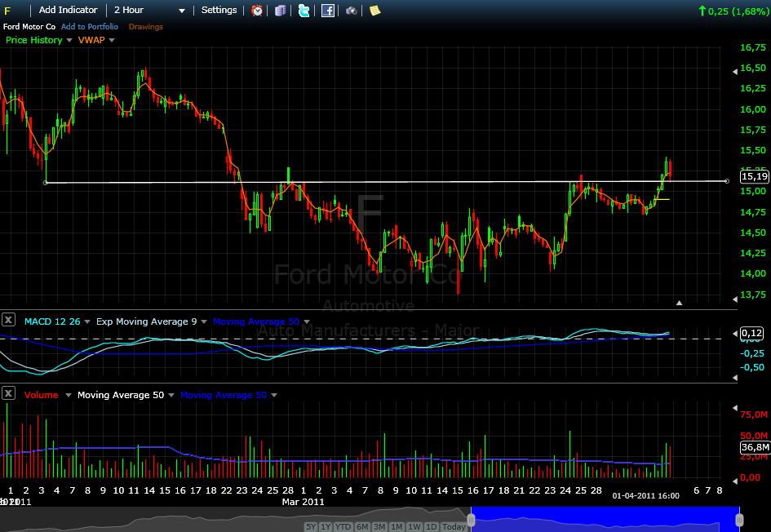Select the 3M range button
This screenshot has height=532, width=771.
(x=379, y=526)
